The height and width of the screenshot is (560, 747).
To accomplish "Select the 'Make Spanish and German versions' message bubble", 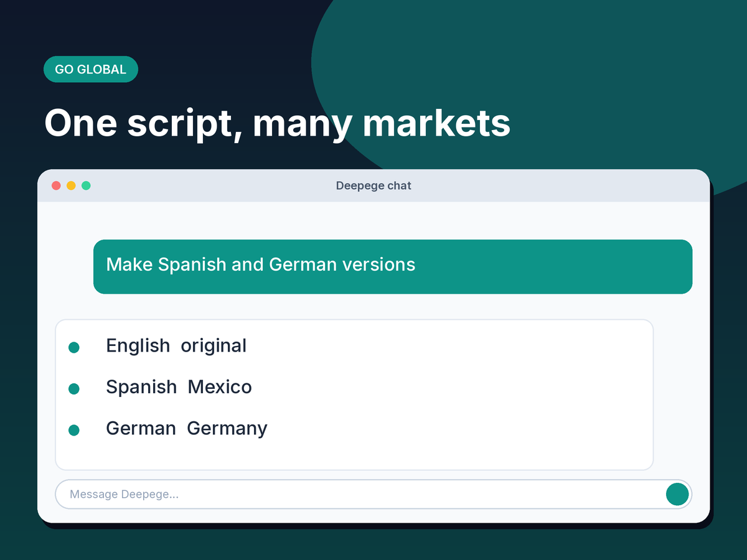I will (x=393, y=266).
